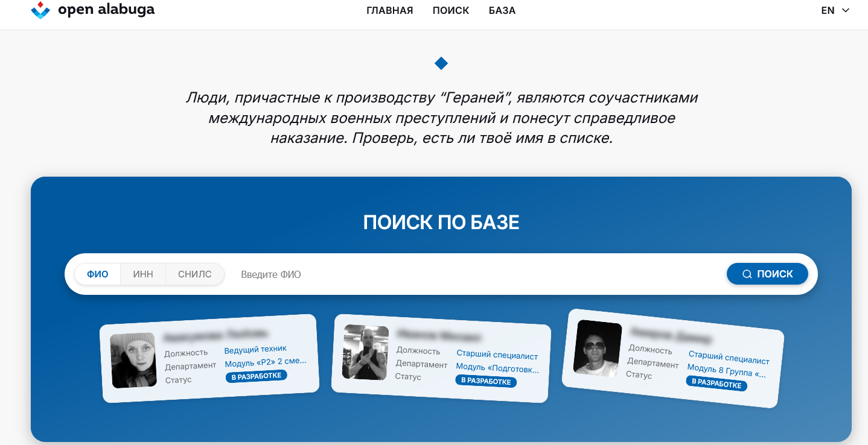Open the БАЗА navigation item
This screenshot has width=868, height=445.
click(502, 10)
